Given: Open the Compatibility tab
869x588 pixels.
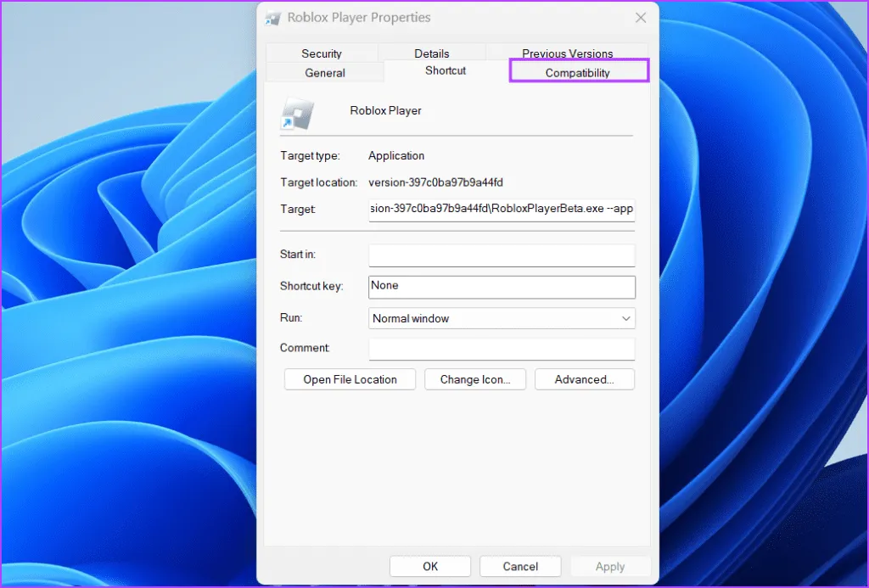Looking at the screenshot, I should pos(578,73).
